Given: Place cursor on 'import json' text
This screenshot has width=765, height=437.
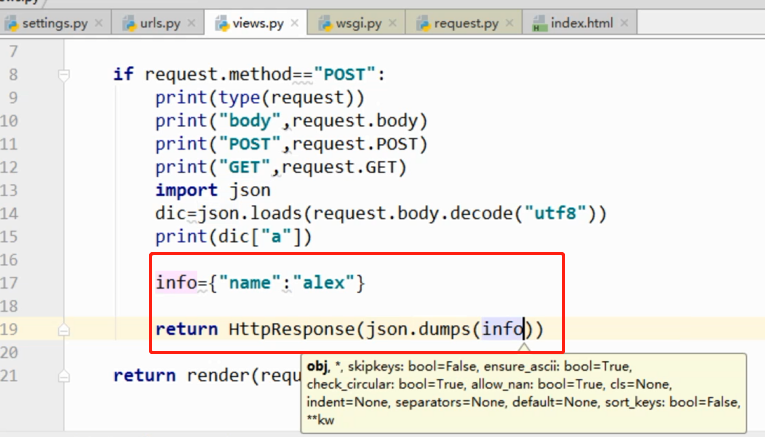Looking at the screenshot, I should [213, 190].
